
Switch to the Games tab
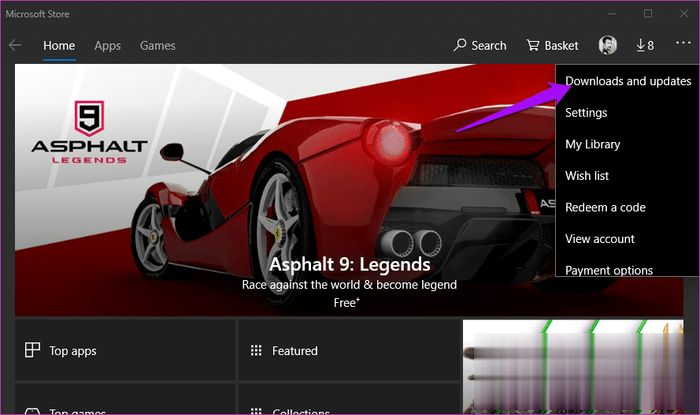158,46
